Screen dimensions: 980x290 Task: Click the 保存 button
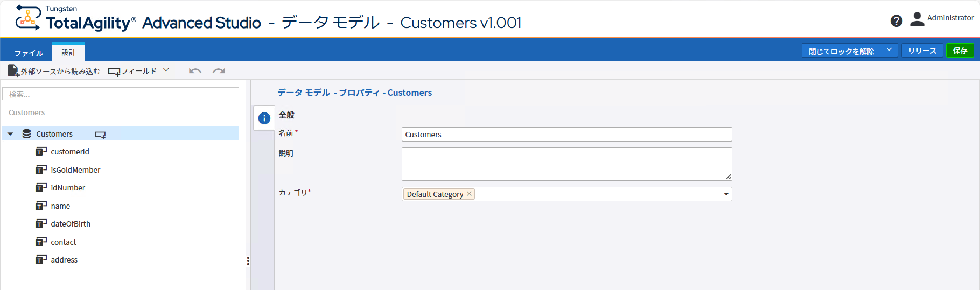960,51
